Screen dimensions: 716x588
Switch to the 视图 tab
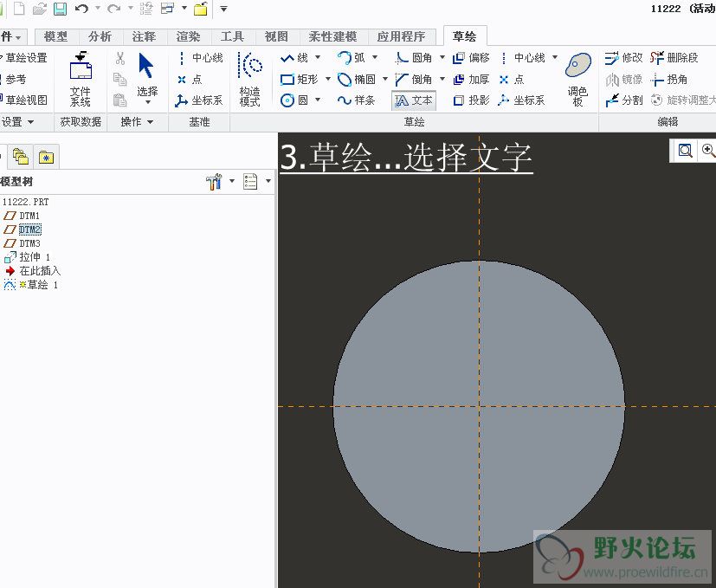click(x=276, y=36)
